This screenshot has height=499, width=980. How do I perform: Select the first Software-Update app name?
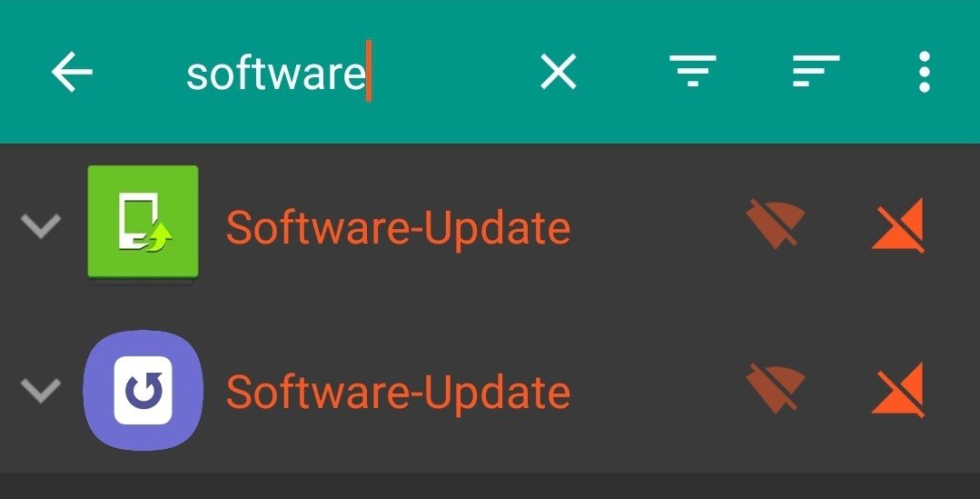pos(398,228)
